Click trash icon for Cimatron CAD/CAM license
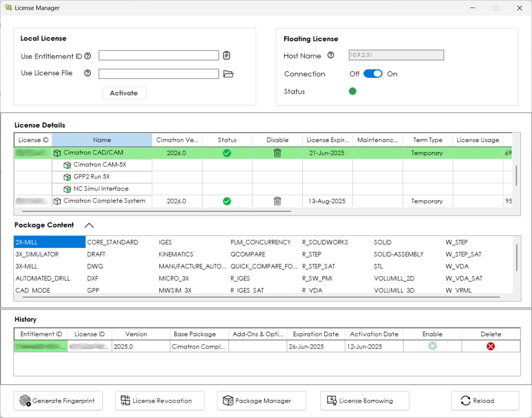 [277, 153]
